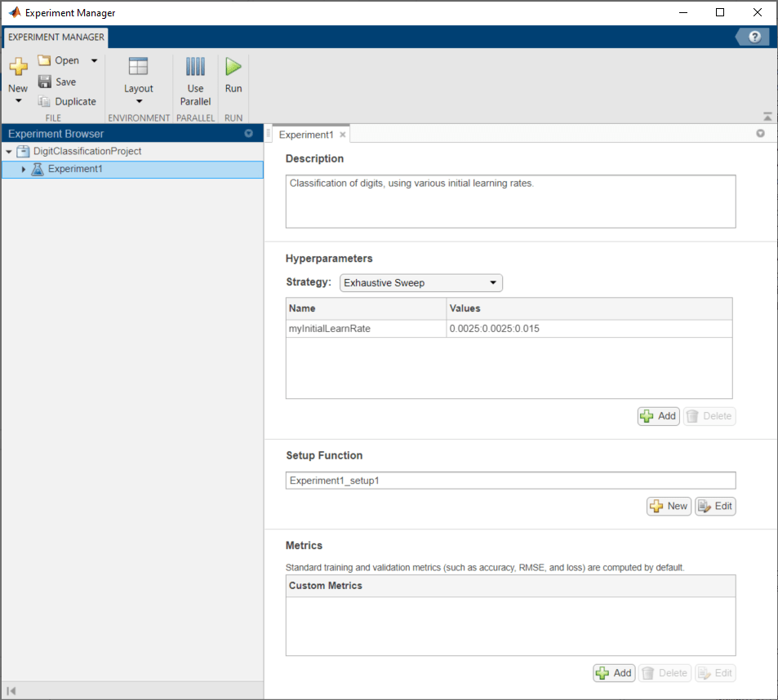The height and width of the screenshot is (700, 778).
Task: Click the metrics Edit button
Action: click(x=715, y=673)
